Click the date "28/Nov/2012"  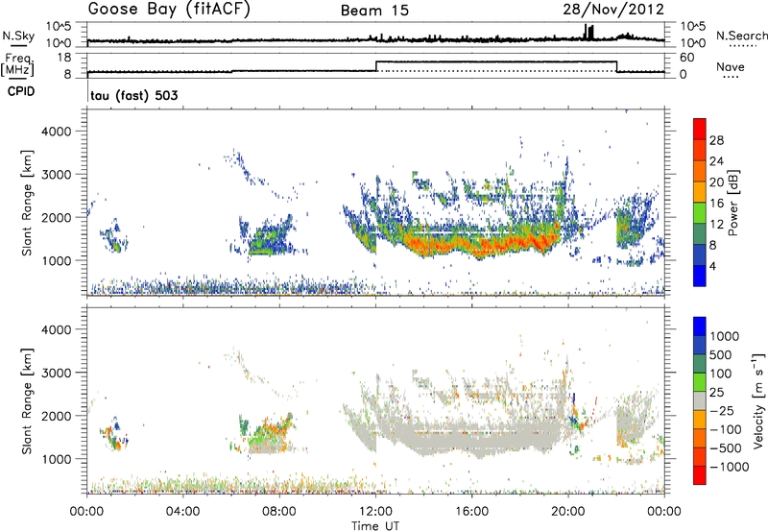point(613,10)
